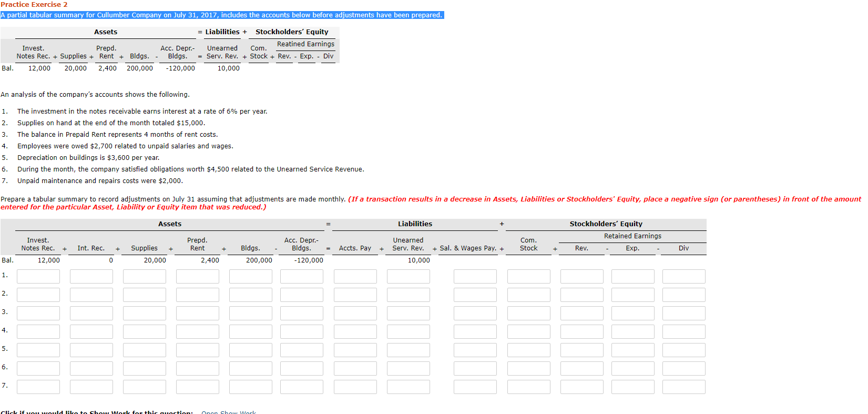
Task: Select row 7 Acc. Depr.-Bldgs. input box
Action: [302, 387]
